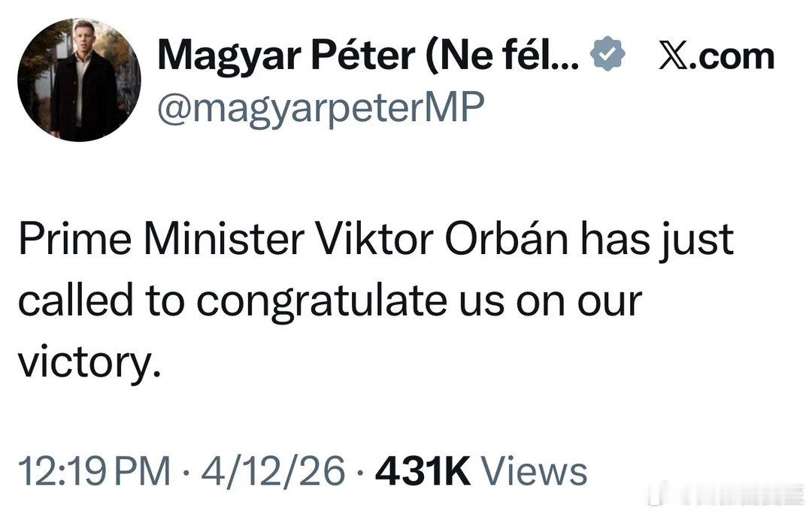The width and height of the screenshot is (812, 514).
Task: Click the Views label
Action: click(x=534, y=472)
